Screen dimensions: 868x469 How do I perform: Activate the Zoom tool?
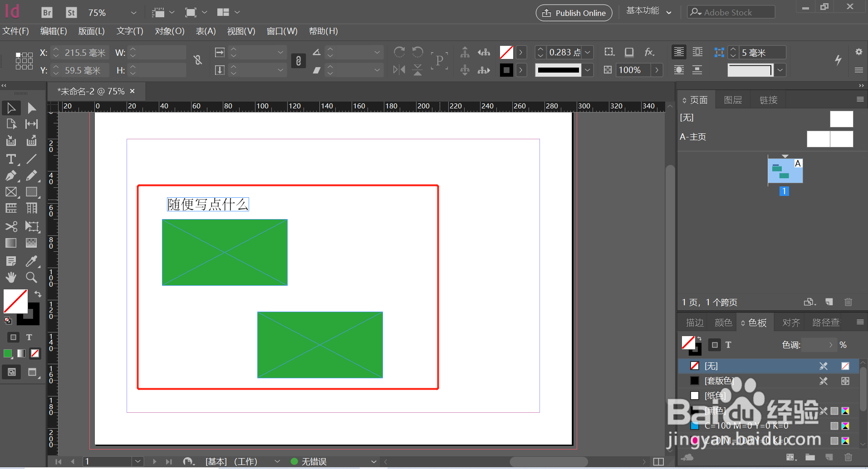31,277
